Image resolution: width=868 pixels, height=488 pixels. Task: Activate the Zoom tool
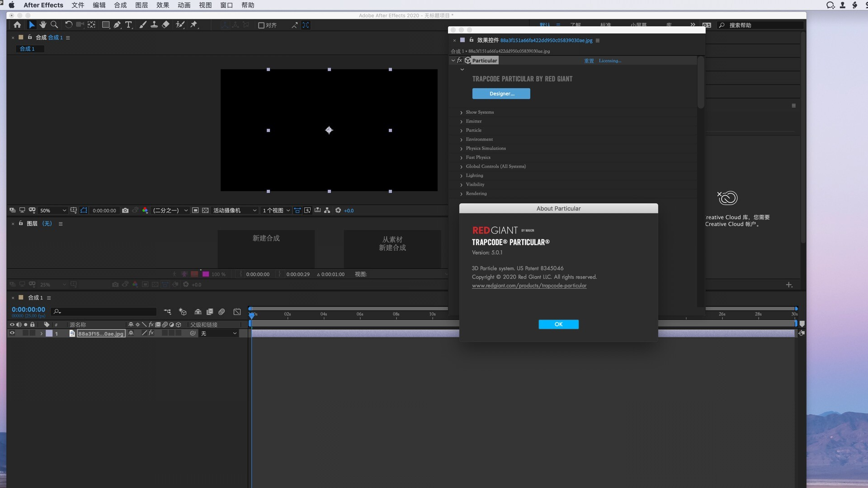pyautogui.click(x=54, y=25)
